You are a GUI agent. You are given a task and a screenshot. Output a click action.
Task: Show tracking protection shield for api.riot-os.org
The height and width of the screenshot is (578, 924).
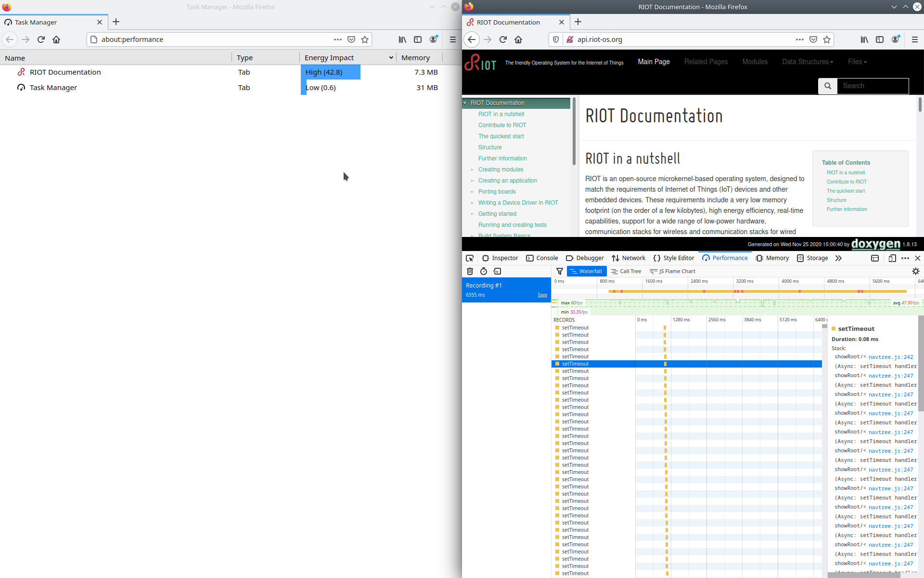556,39
